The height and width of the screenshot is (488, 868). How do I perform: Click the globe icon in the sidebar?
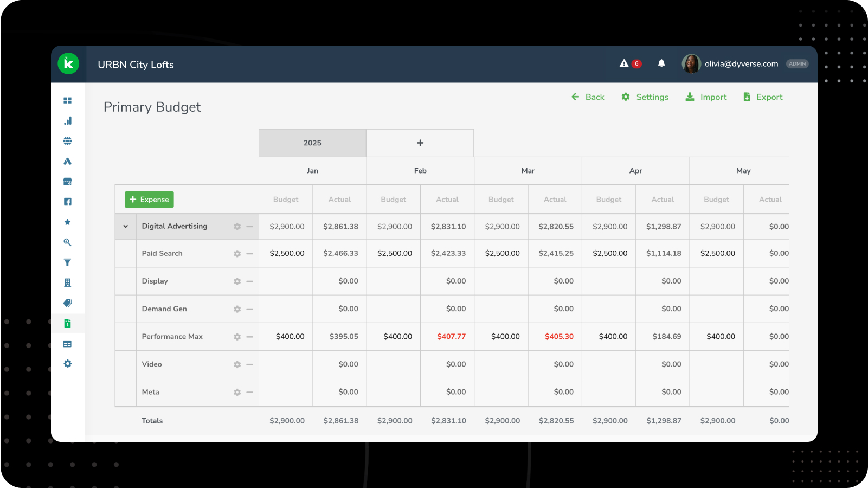(67, 140)
